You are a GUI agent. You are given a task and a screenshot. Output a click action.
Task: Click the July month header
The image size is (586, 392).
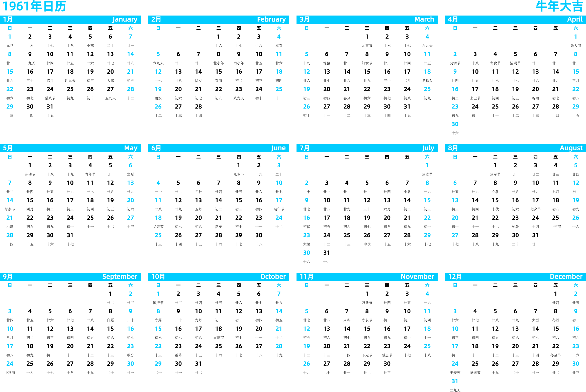coord(366,151)
